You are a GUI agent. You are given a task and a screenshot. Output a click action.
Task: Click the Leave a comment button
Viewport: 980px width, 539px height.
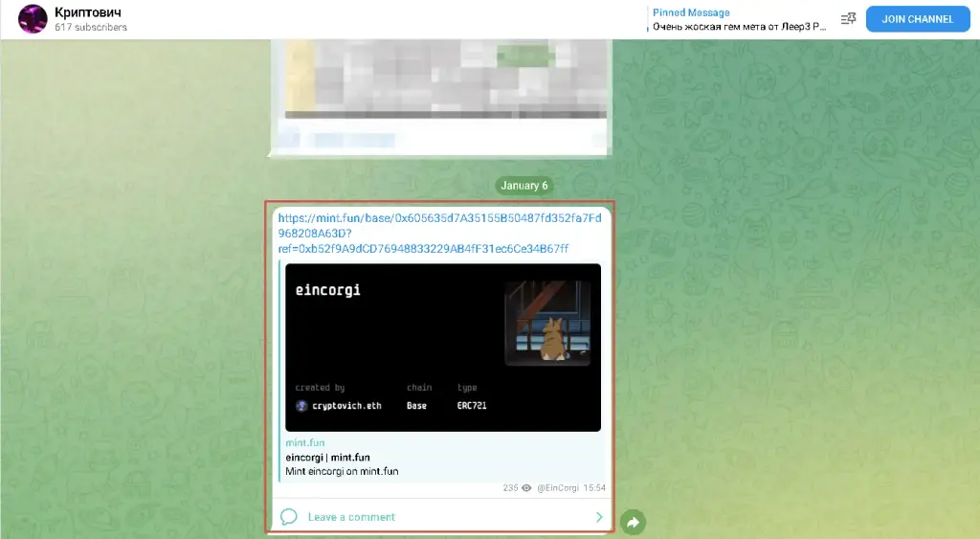(440, 516)
